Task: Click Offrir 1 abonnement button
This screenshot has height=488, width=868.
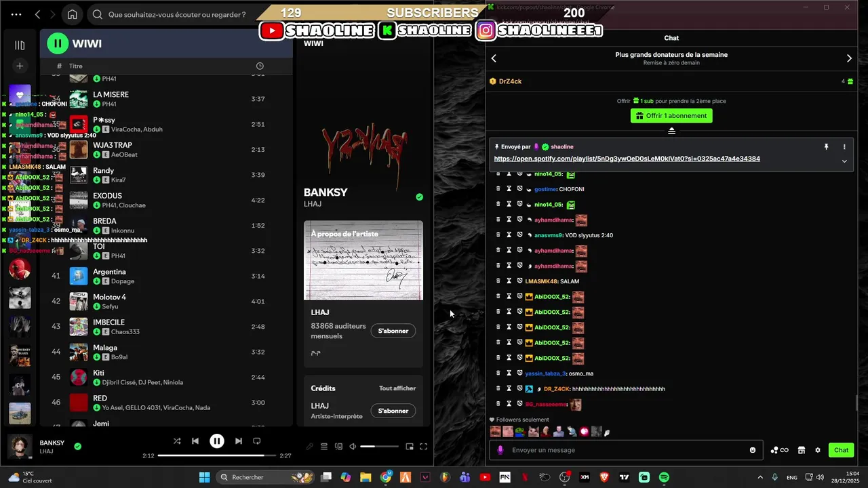Action: [671, 116]
